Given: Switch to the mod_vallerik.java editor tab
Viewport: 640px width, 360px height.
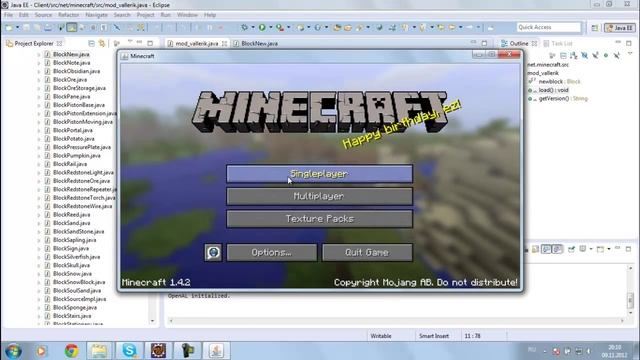Looking at the screenshot, I should tap(197, 43).
